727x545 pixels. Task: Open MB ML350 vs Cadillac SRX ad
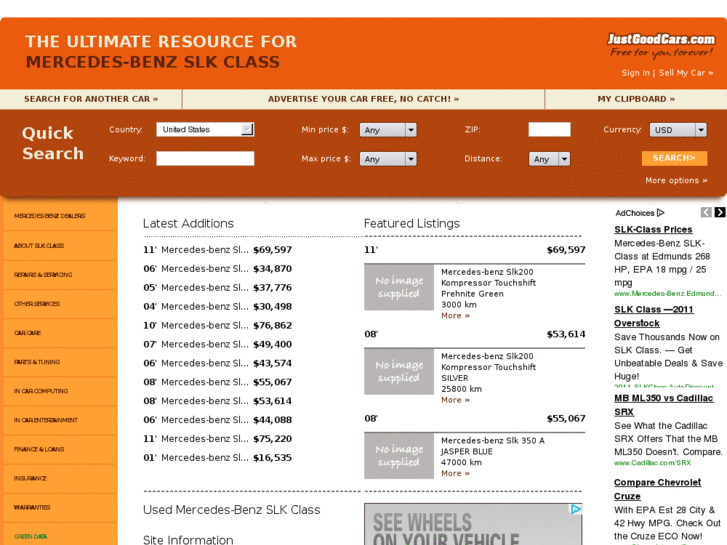[x=663, y=405]
